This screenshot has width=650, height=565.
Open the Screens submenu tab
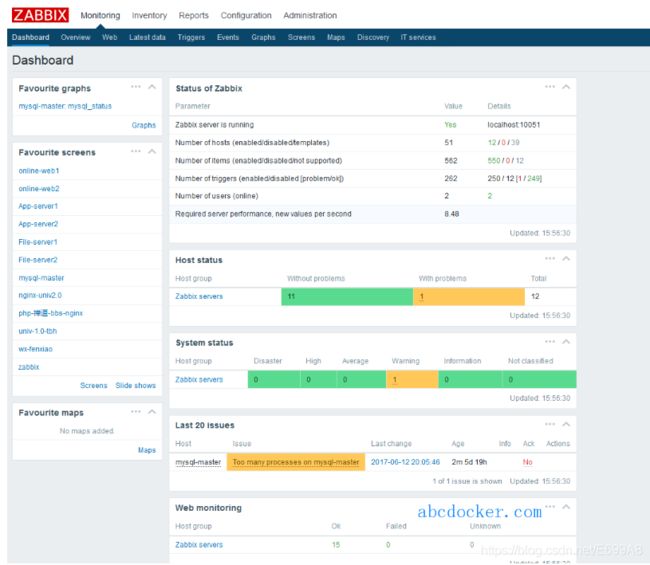coord(301,37)
